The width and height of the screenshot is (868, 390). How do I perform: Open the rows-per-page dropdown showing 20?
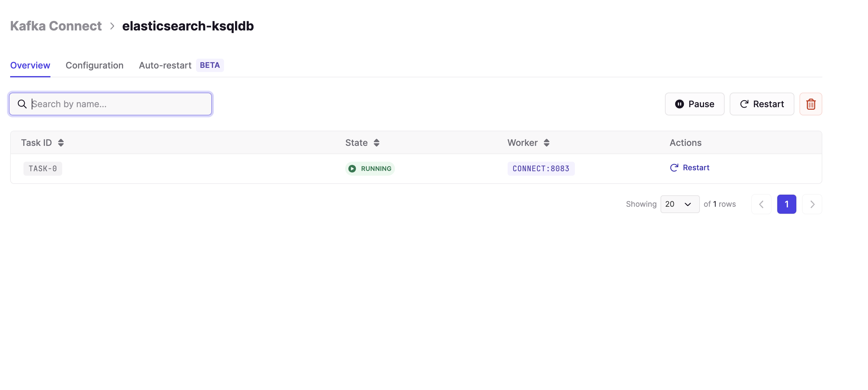tap(680, 204)
